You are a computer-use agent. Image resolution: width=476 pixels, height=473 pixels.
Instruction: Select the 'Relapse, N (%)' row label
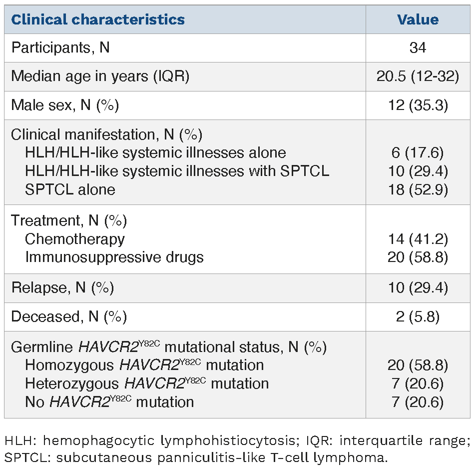(x=62, y=288)
